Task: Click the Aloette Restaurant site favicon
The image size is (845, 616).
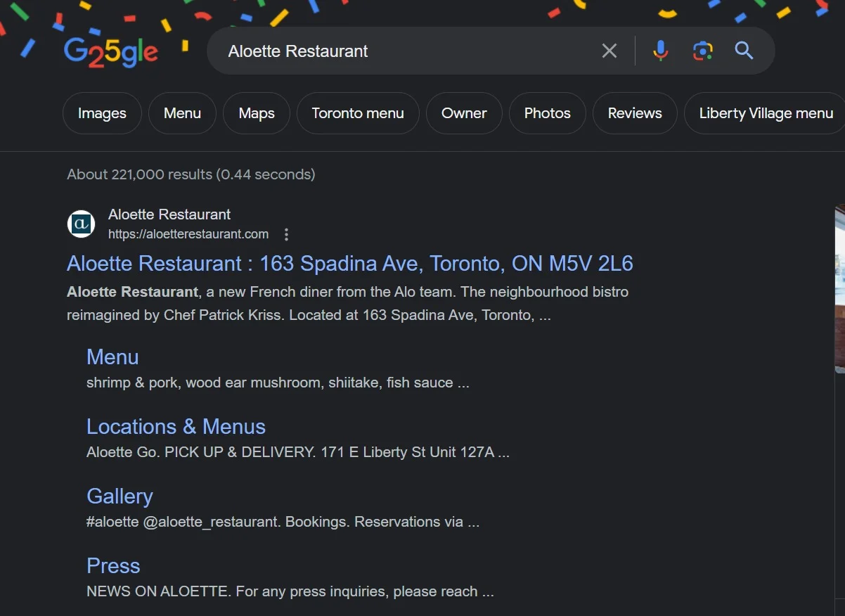Action: [x=81, y=224]
